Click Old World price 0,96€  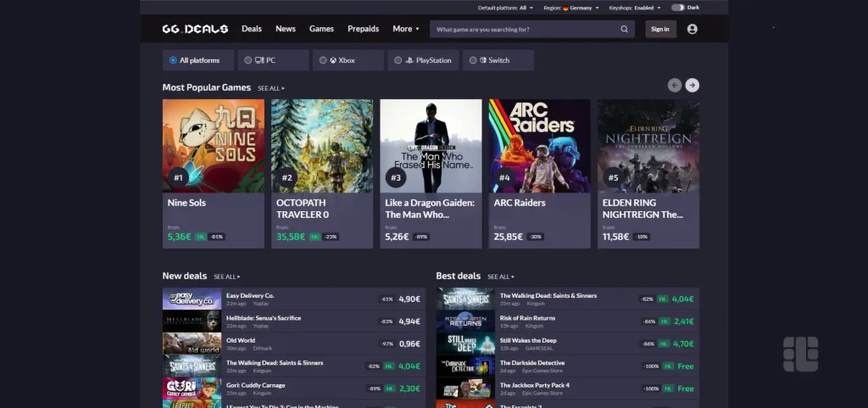click(x=409, y=344)
